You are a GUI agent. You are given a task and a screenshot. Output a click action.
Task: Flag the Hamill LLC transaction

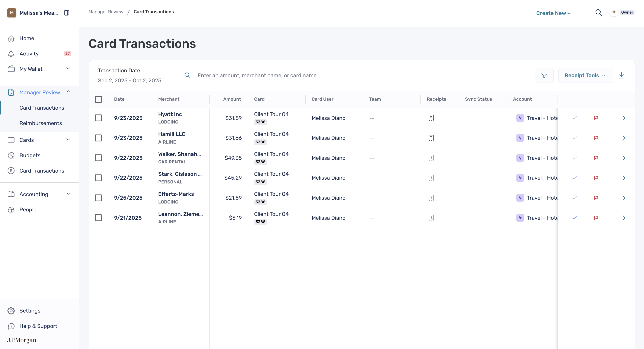(x=596, y=138)
